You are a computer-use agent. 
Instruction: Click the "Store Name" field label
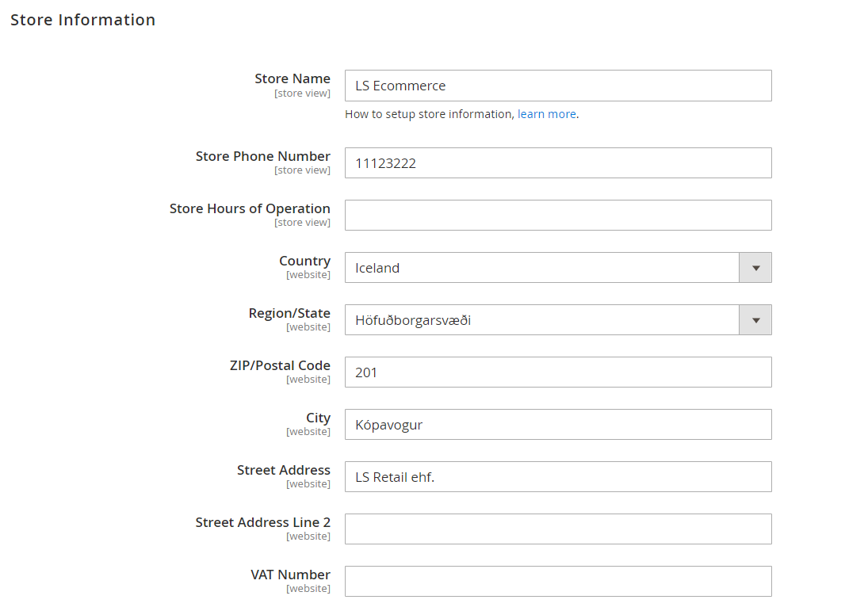(292, 78)
